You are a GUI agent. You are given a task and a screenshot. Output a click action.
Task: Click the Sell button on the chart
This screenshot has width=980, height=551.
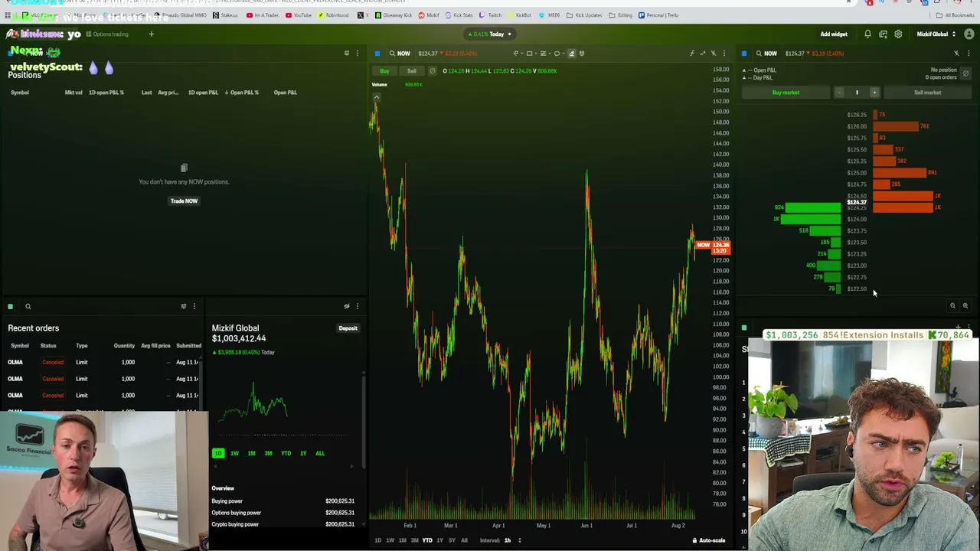[x=412, y=71]
